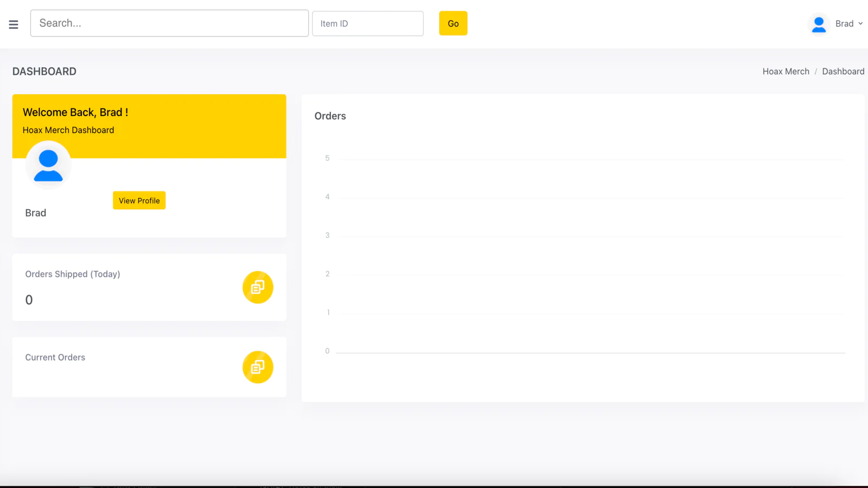Click the Brad name under the avatar
The image size is (868, 488).
(36, 213)
